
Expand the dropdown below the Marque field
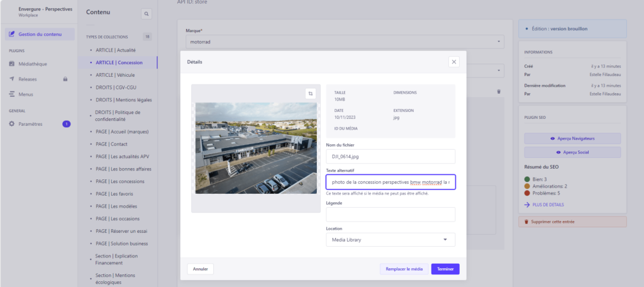(499, 70)
